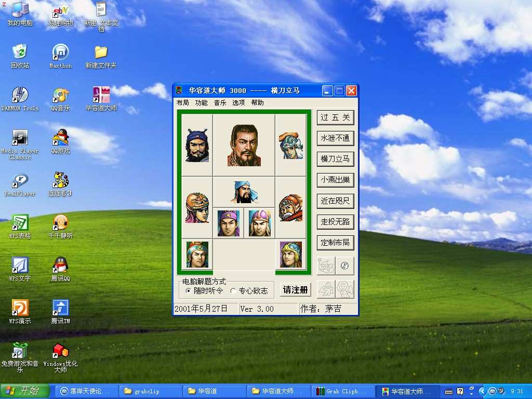Open the 易趣购物 shortcut
532x399 pixels.
(60, 14)
